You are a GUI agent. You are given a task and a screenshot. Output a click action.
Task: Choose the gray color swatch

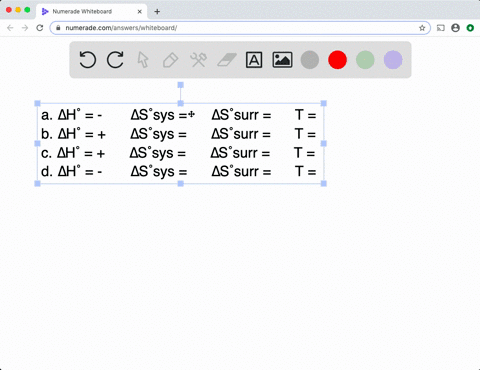click(310, 60)
